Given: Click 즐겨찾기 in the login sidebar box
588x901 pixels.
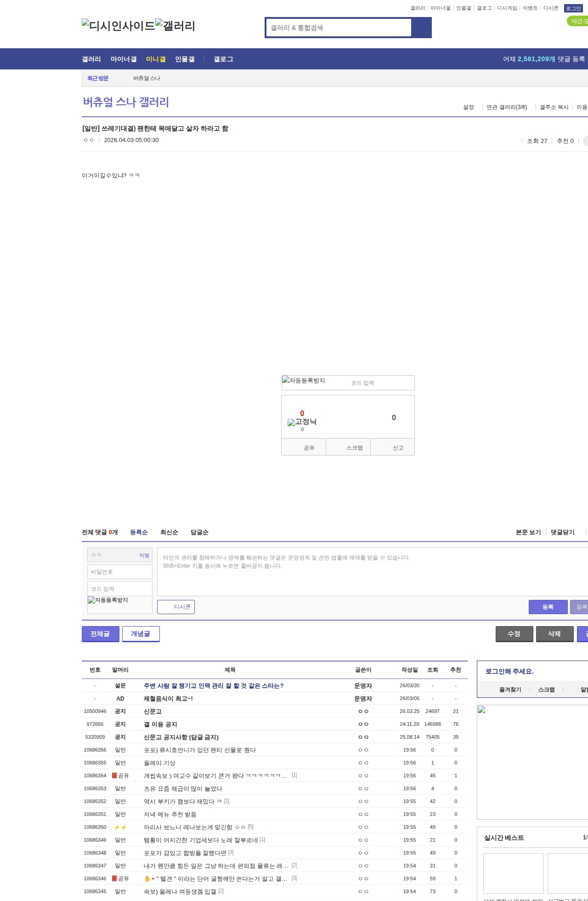Looking at the screenshot, I should 510,690.
